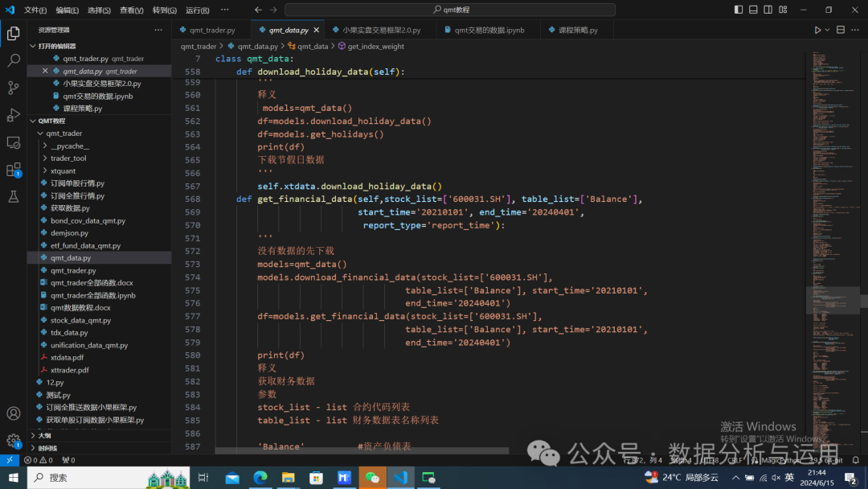
Task: Open the Windows Start menu
Action: coord(14,478)
